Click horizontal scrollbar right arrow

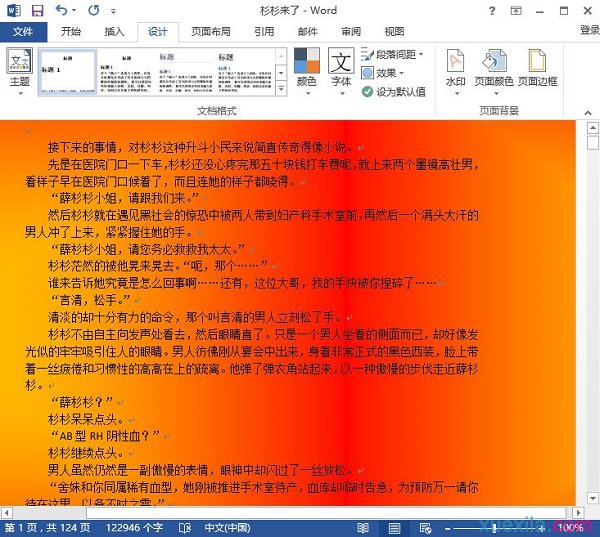tap(578, 513)
